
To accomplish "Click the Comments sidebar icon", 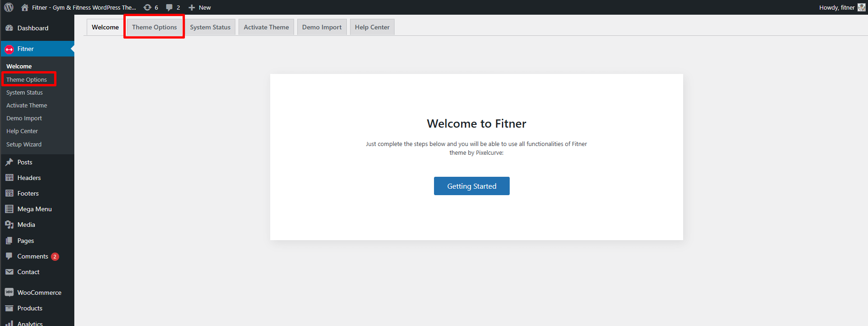I will [x=9, y=256].
